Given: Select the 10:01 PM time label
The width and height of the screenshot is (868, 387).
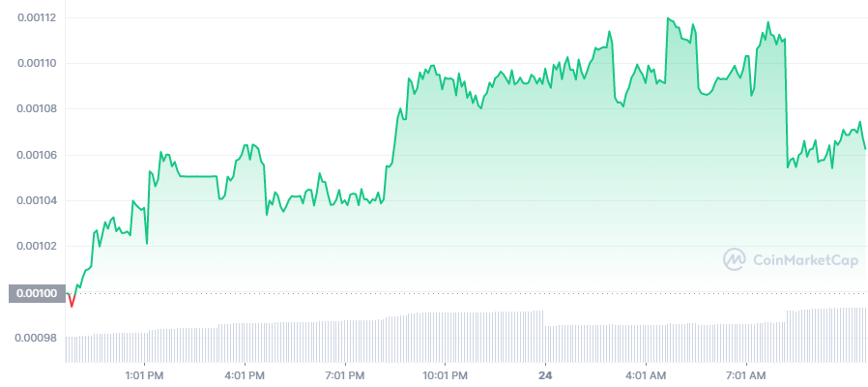Looking at the screenshot, I should coord(446,376).
